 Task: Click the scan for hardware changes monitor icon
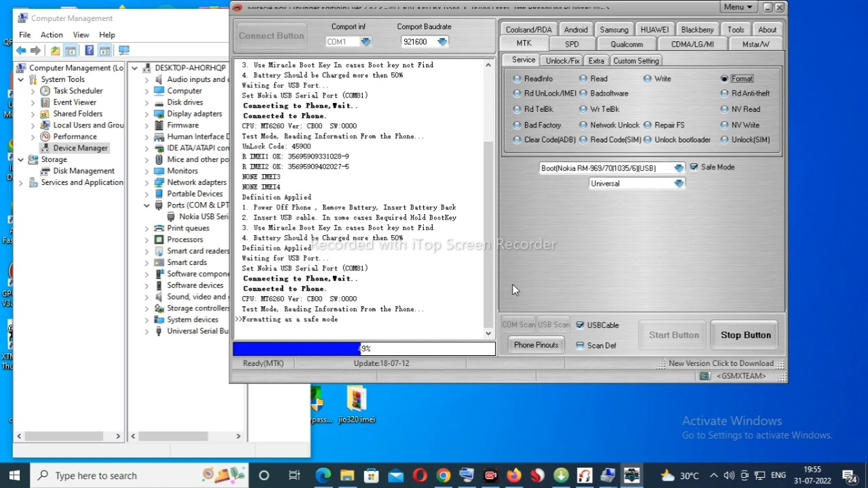[x=124, y=51]
